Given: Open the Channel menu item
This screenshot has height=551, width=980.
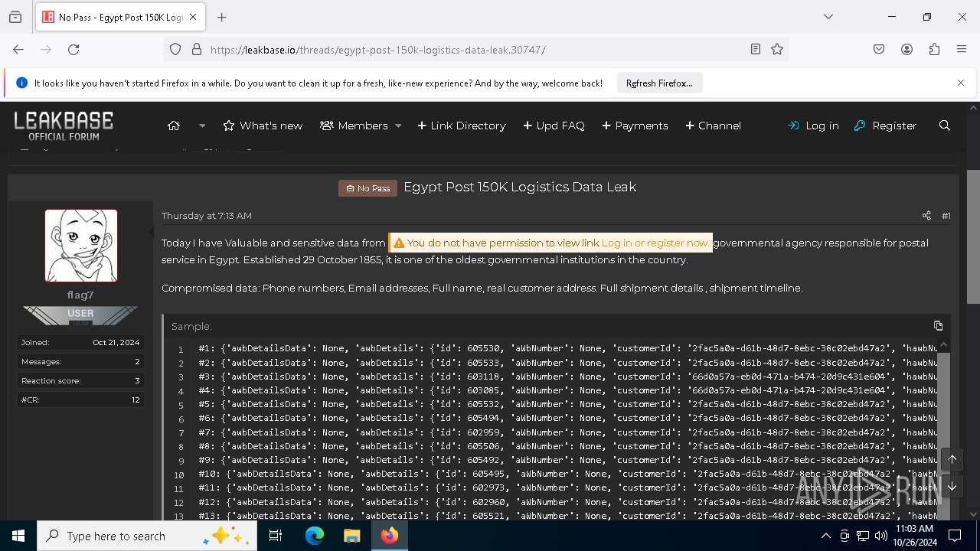Looking at the screenshot, I should click(x=713, y=126).
